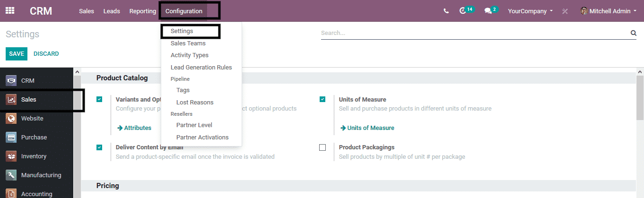The image size is (644, 198).
Task: Follow the Units of Measure link
Action: pos(370,128)
